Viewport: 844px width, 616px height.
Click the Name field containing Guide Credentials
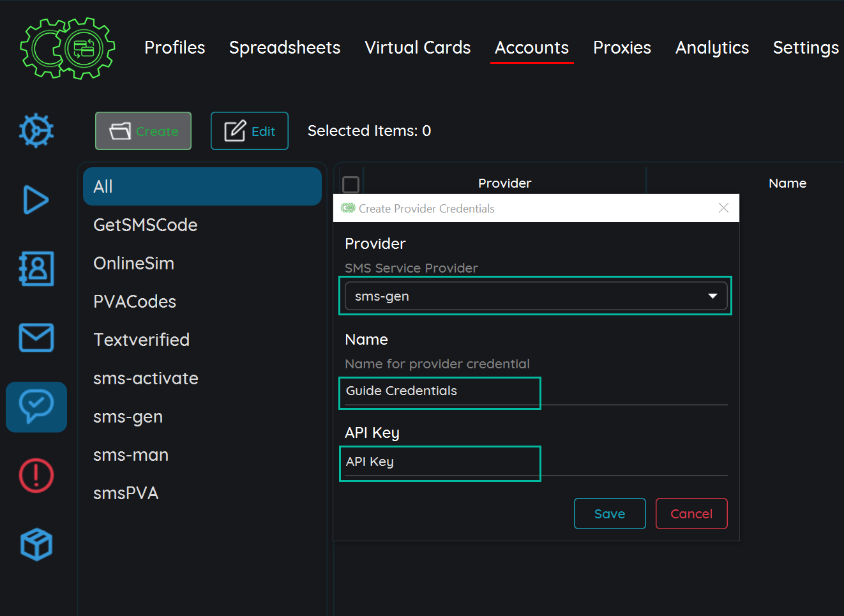(439, 393)
